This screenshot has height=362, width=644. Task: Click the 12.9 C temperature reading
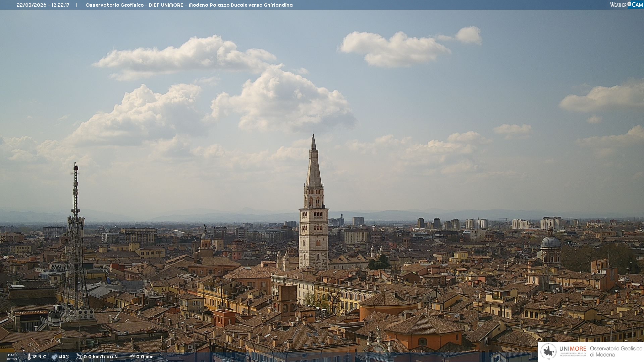(39, 357)
